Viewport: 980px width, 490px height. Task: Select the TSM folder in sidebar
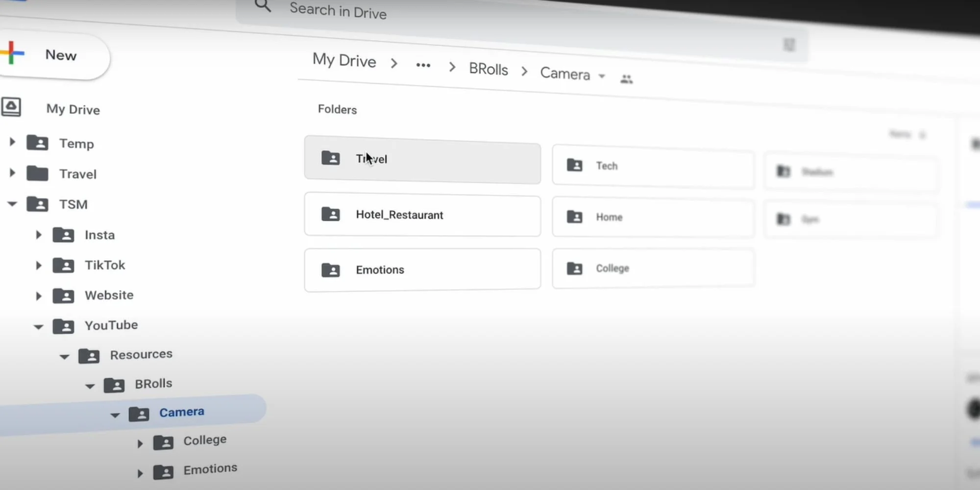click(x=73, y=204)
